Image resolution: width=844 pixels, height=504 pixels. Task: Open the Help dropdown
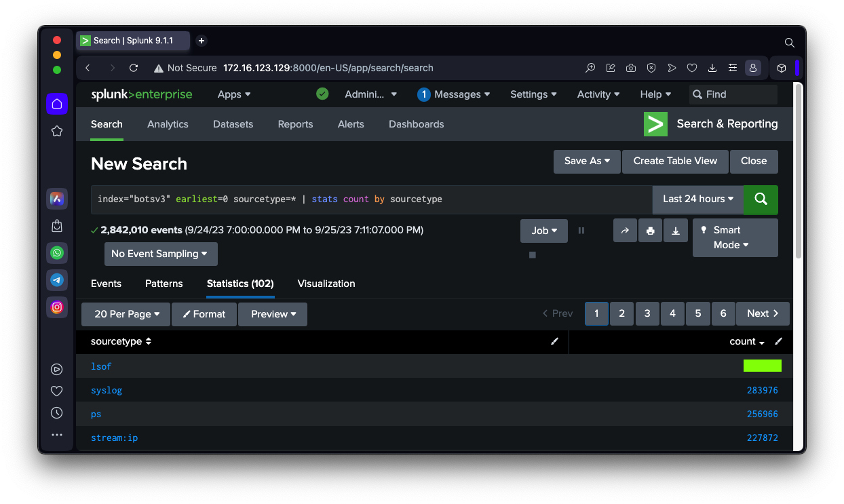[655, 94]
